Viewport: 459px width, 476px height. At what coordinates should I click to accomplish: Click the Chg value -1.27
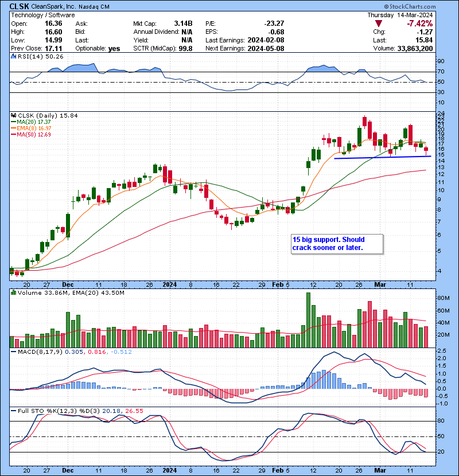tap(425, 32)
